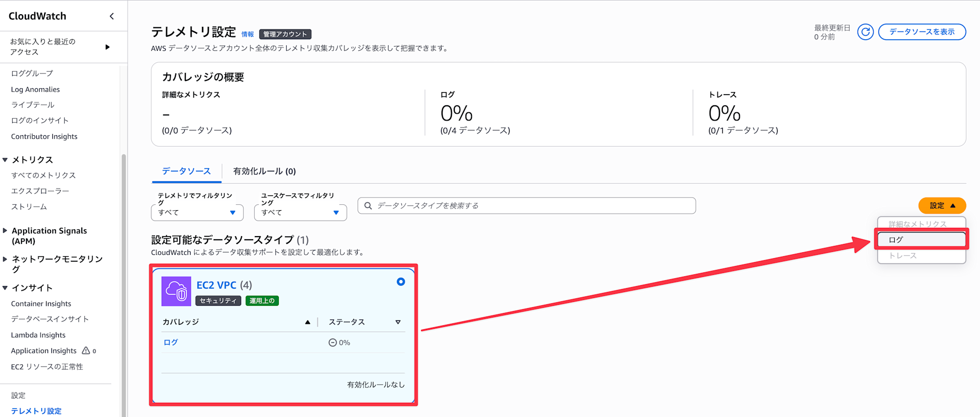
Task: Click the データソースタイプを検索する search field
Action: (x=527, y=206)
